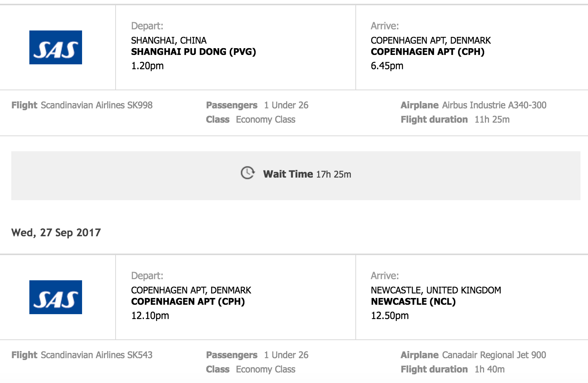
Task: Click Economy Class on the SK998 flight
Action: point(265,120)
